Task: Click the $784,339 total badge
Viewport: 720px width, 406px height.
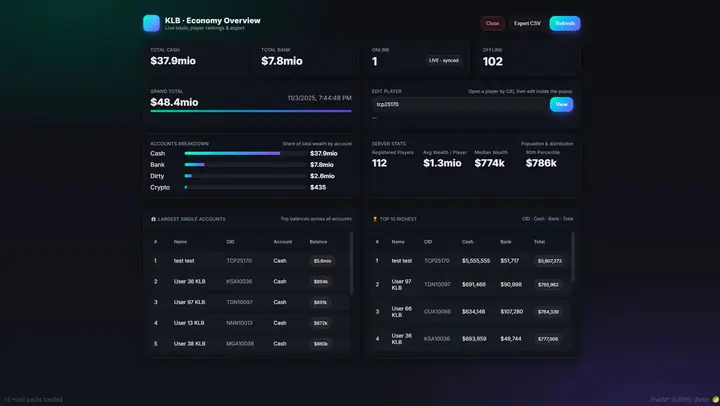Action: 548,312
